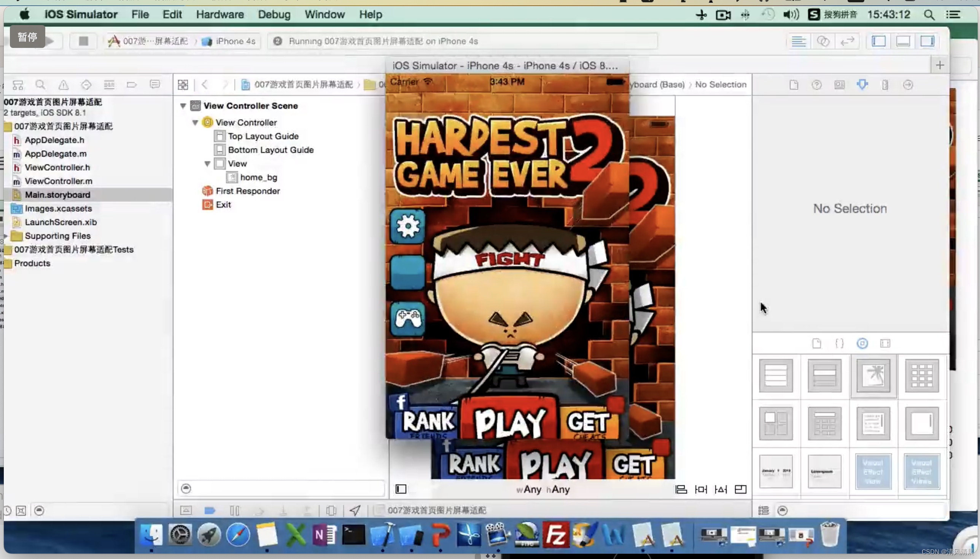Open the Connections inspector arrow icon

point(908,85)
